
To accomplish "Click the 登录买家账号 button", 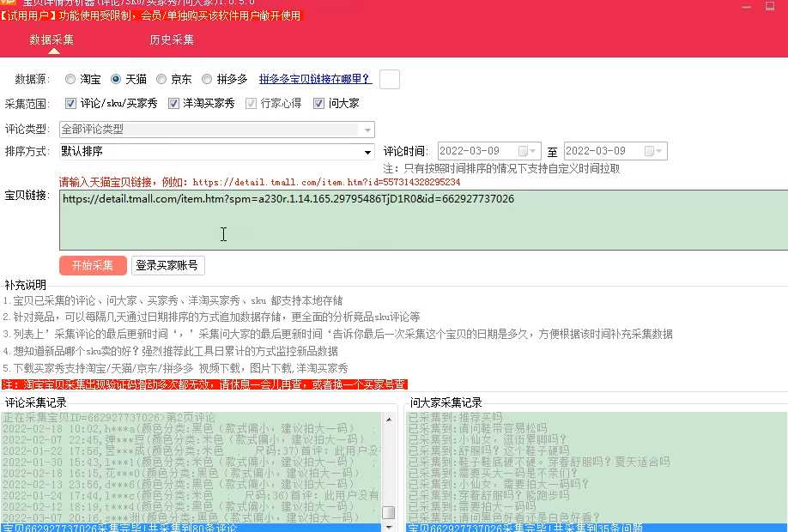I will coord(168,265).
